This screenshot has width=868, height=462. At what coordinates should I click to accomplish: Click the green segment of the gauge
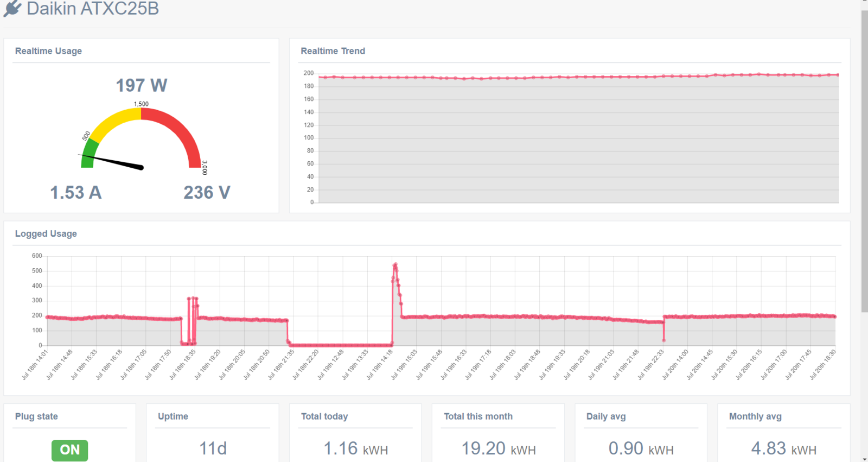point(89,154)
